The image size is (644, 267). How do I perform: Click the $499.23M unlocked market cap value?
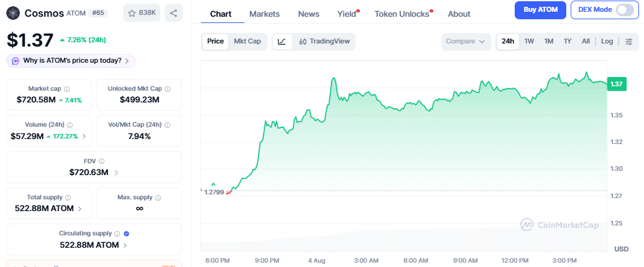click(139, 100)
